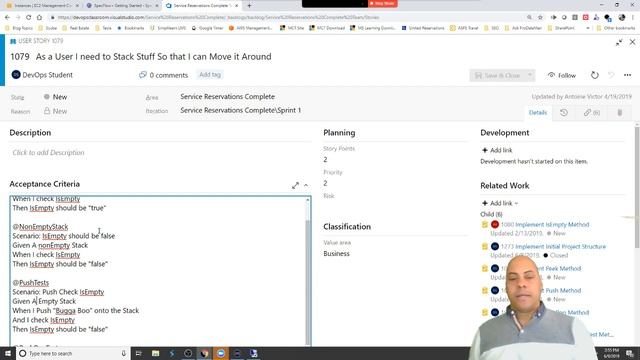Open the Links tab icon
Image resolution: width=640 pixels, height=360 pixels.
pos(591,113)
